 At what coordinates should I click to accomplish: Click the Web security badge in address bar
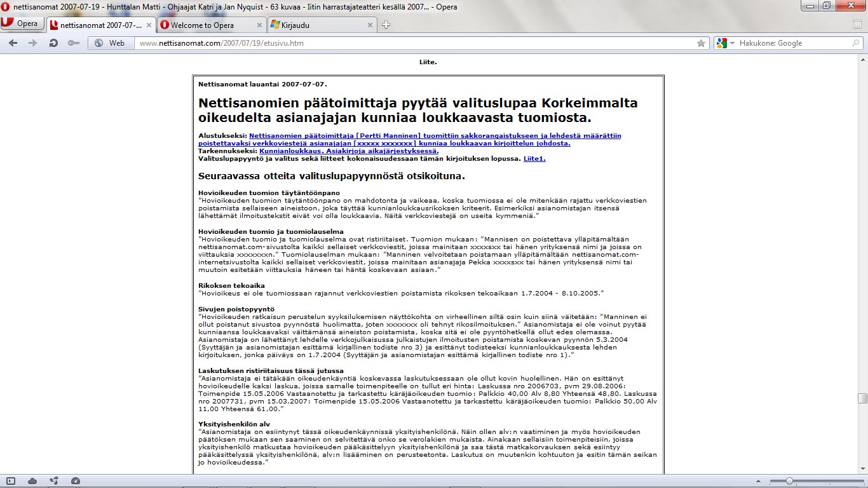click(109, 43)
